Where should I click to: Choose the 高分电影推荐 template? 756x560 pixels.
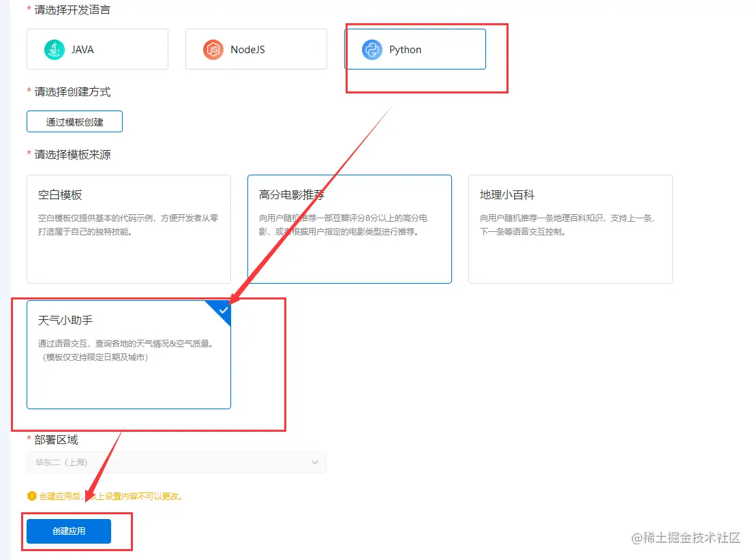point(349,229)
